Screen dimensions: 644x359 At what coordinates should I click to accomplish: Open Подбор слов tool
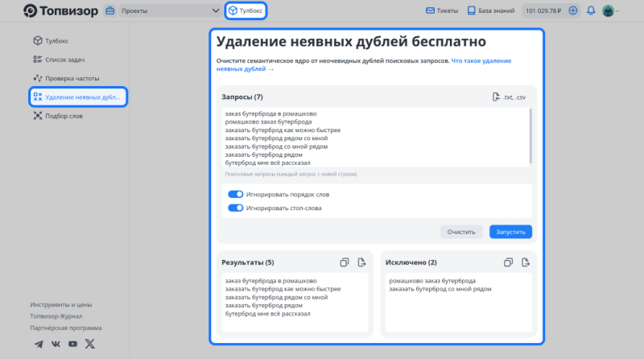58,116
